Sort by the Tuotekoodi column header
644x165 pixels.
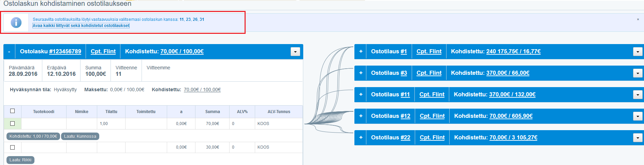(44, 112)
